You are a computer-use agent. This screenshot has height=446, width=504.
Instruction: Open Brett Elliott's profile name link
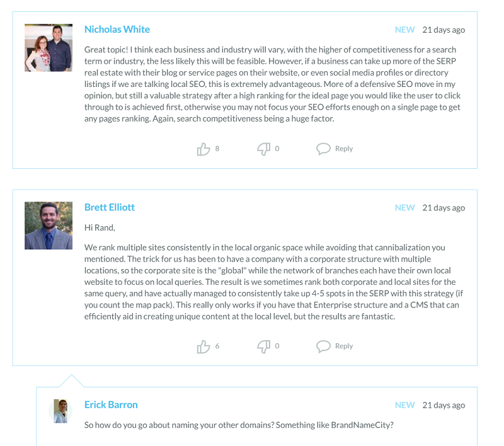click(x=110, y=207)
